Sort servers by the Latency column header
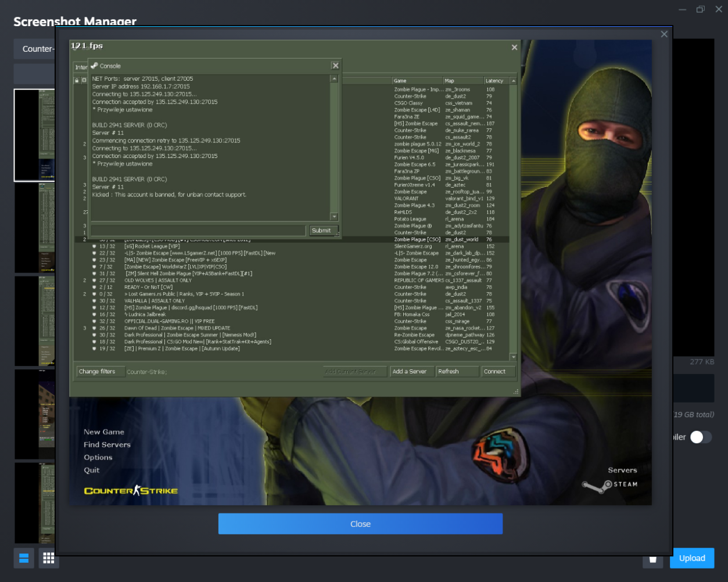This screenshot has height=582, width=728. pyautogui.click(x=495, y=81)
